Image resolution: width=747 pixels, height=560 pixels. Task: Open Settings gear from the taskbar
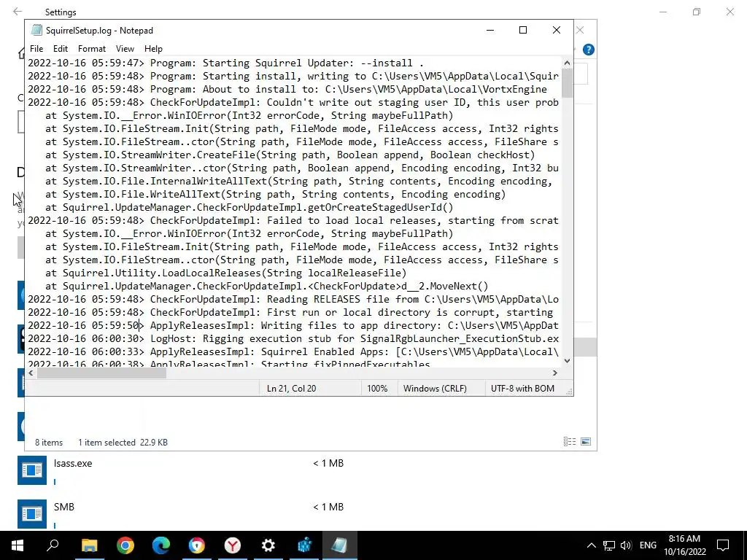coord(268,545)
